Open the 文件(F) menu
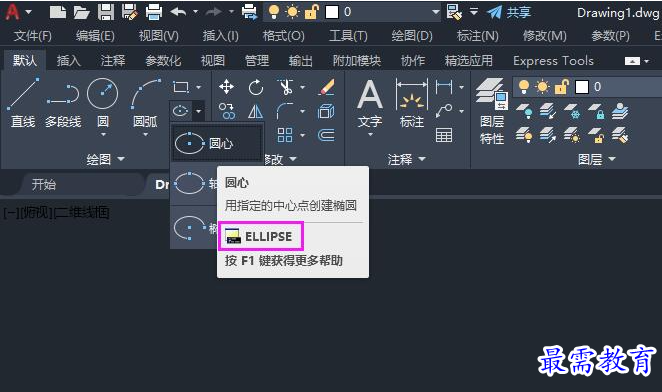 coord(33,36)
